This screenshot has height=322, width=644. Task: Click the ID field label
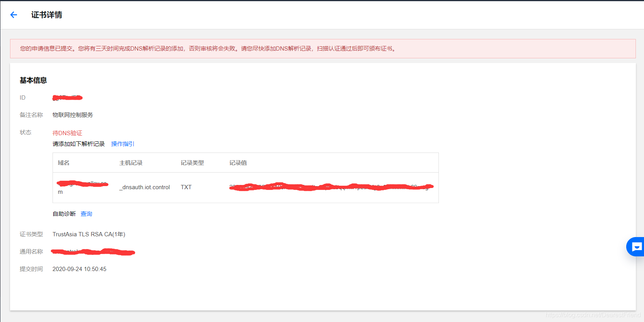tap(22, 98)
